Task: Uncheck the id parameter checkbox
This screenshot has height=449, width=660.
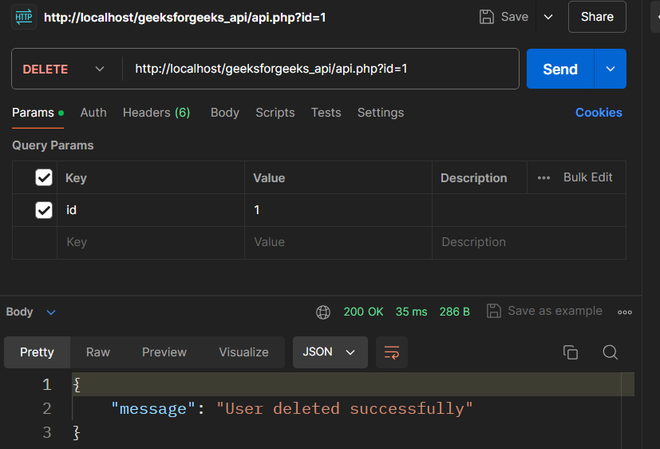Action: click(x=44, y=210)
